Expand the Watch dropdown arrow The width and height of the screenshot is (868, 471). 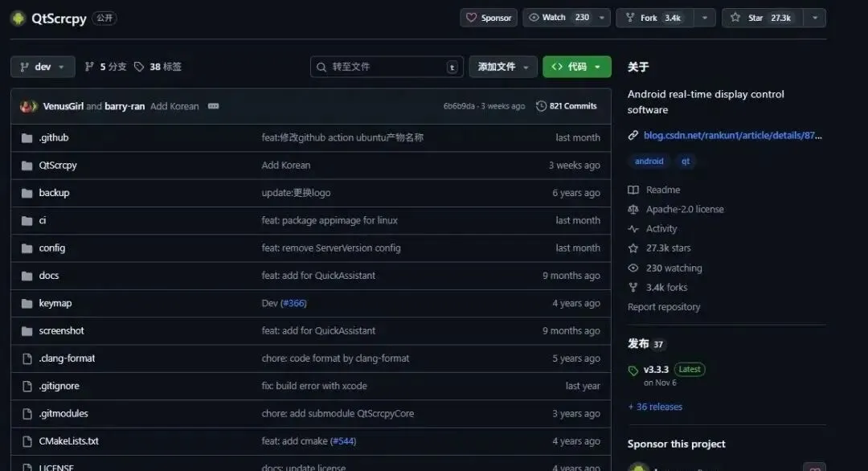602,18
